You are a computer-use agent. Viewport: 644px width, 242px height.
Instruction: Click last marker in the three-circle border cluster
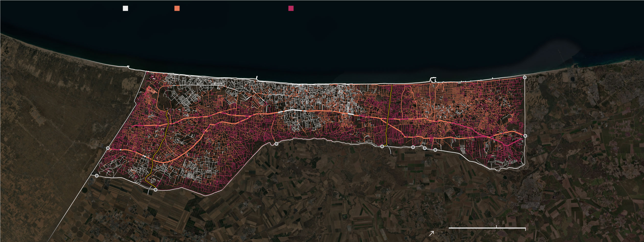(x=435, y=150)
